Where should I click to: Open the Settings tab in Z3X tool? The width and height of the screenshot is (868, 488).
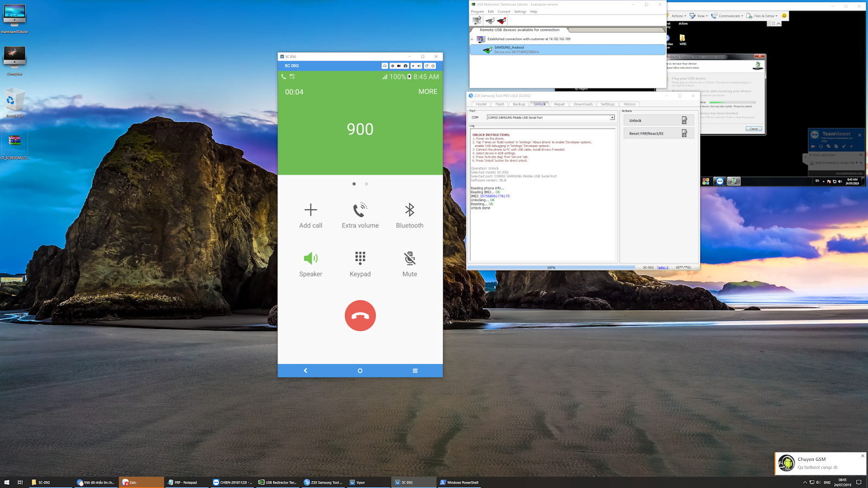tap(608, 104)
